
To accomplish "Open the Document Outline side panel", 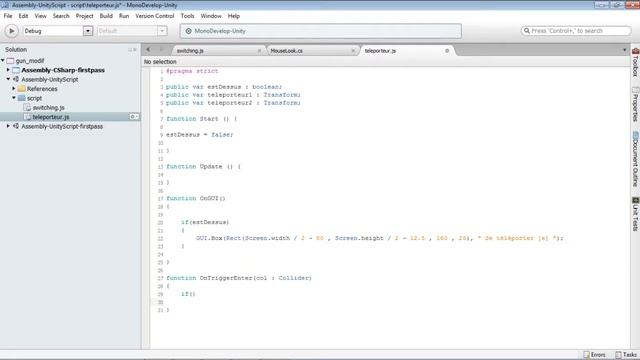I will 636,159.
